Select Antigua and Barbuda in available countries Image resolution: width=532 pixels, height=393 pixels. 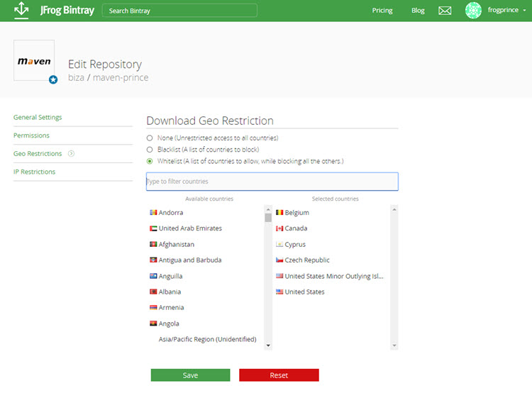point(190,260)
